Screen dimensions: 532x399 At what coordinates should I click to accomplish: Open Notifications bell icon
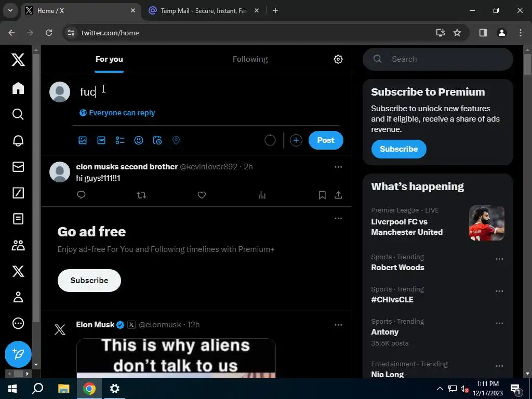(18, 140)
